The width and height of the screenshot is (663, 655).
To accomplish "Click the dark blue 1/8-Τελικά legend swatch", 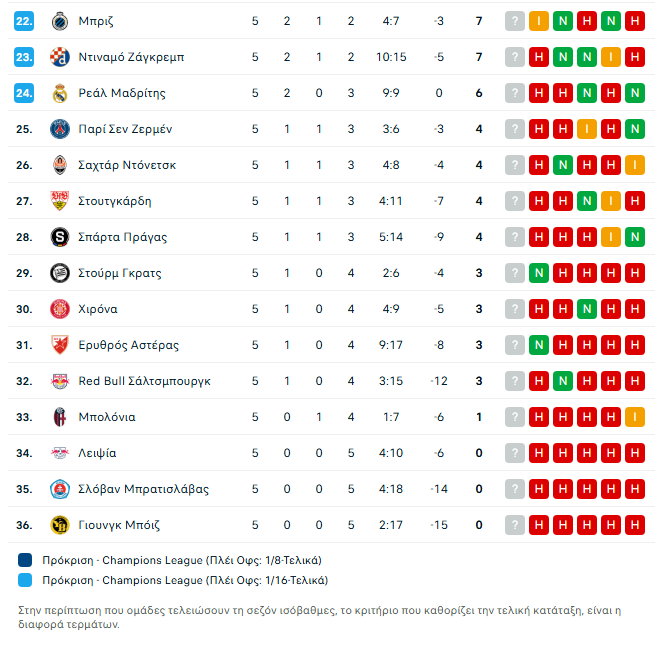I will [x=25, y=560].
